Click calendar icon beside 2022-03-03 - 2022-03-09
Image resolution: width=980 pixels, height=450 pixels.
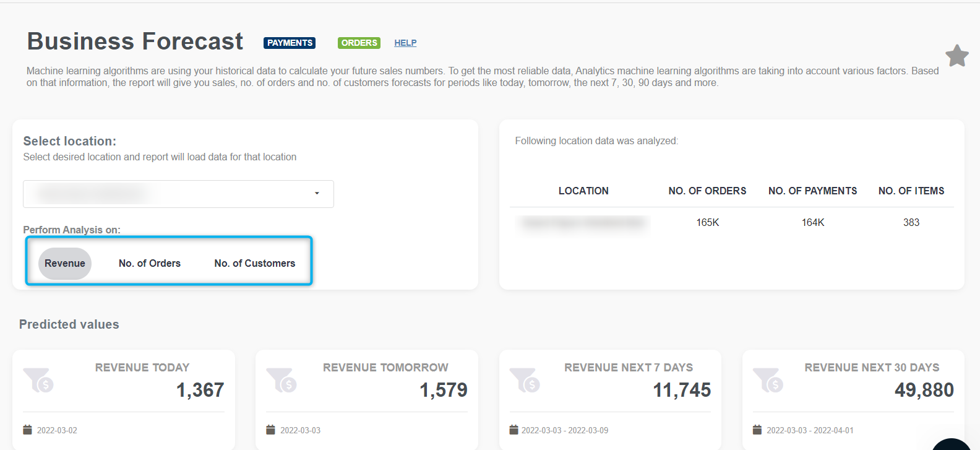[x=514, y=430]
